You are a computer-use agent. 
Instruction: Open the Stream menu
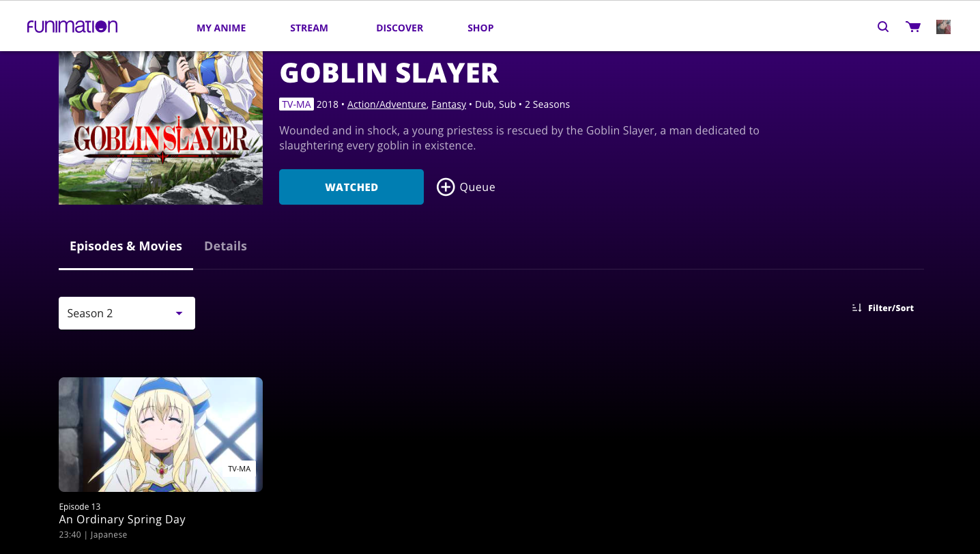(x=309, y=28)
